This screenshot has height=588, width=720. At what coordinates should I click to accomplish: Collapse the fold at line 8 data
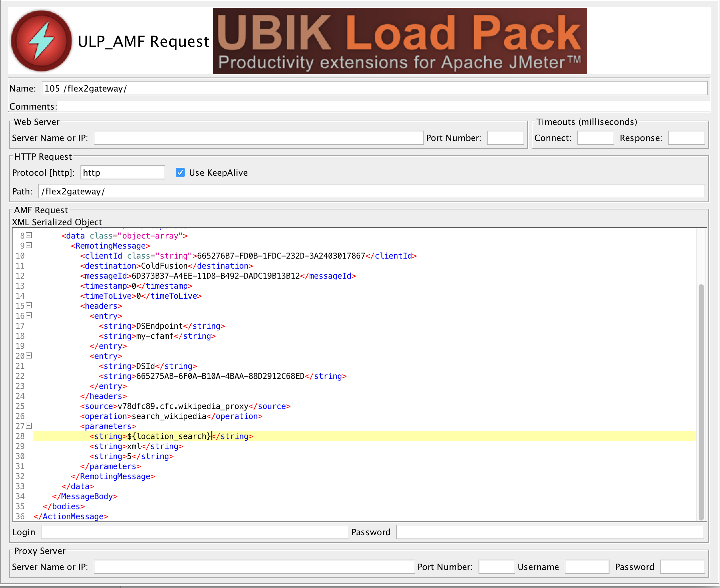29,236
